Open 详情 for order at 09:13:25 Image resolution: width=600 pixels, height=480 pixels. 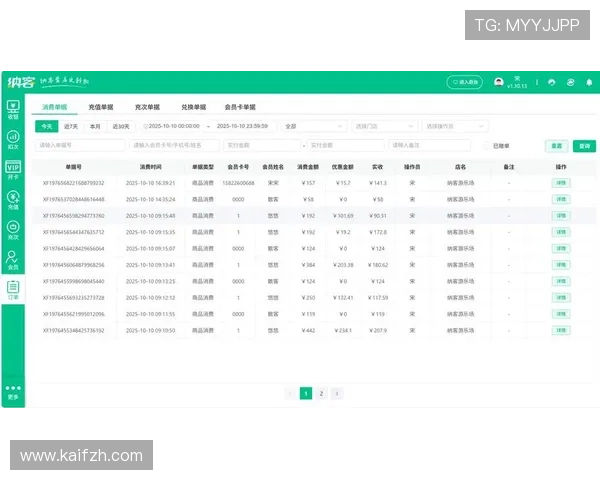click(561, 281)
